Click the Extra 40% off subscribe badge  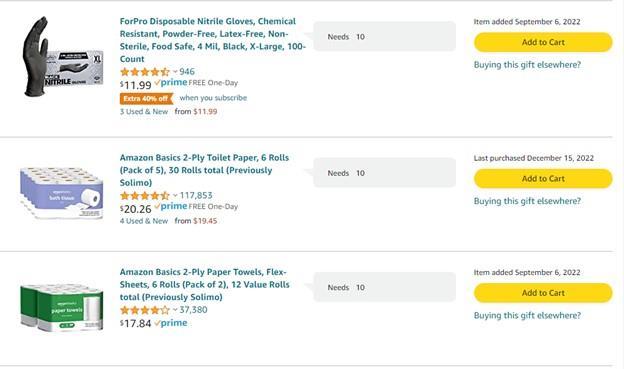click(x=146, y=98)
